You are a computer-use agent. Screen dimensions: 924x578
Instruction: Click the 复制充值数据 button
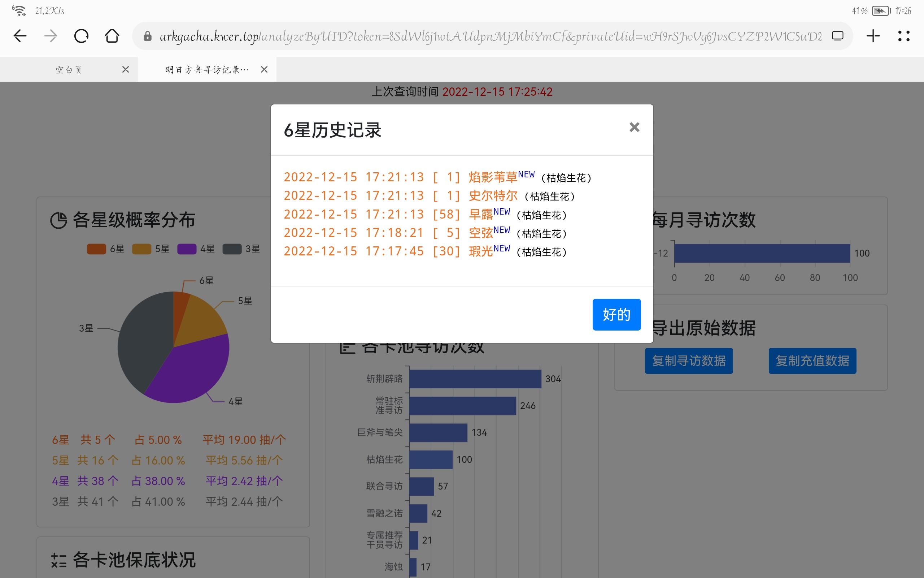[x=812, y=361]
